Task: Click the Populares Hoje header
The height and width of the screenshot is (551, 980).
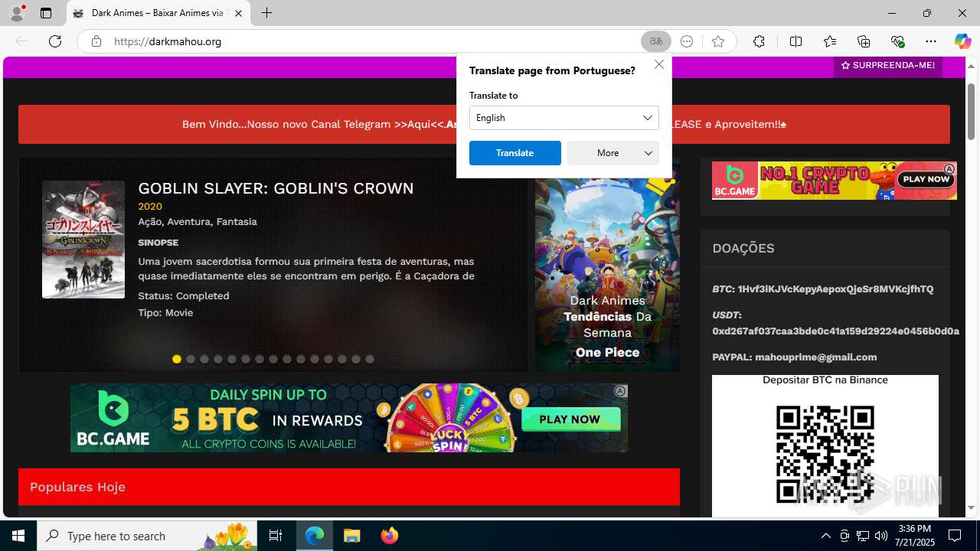Action: (x=349, y=487)
